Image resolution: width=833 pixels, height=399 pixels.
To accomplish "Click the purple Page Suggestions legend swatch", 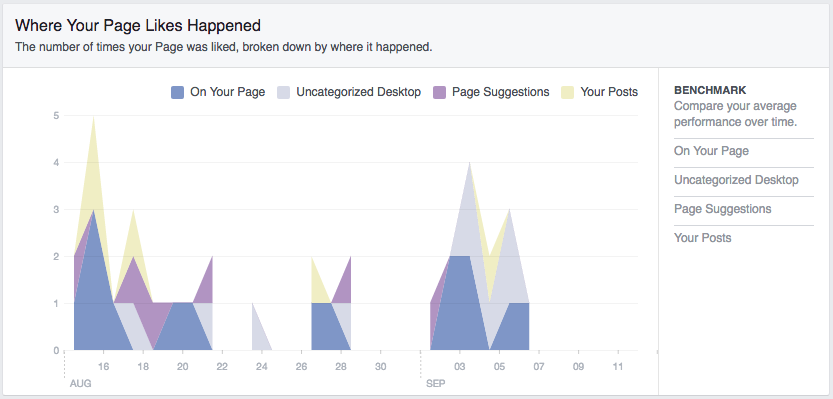I will click(439, 92).
